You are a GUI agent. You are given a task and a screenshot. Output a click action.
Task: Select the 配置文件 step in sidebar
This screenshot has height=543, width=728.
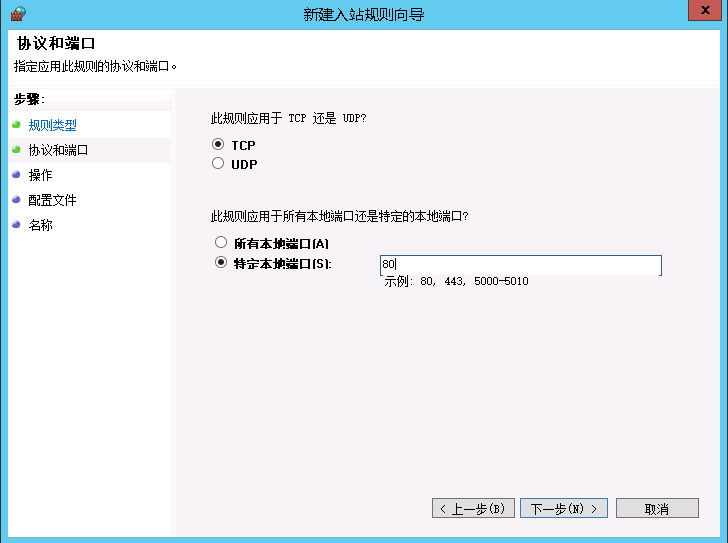52,200
